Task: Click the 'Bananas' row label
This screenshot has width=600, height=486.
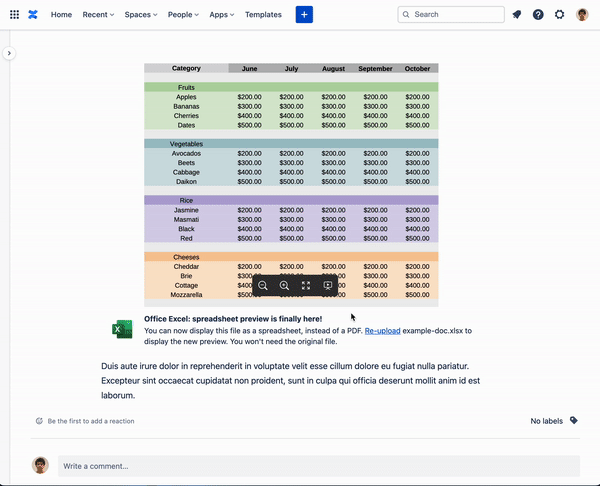Action: point(186,106)
